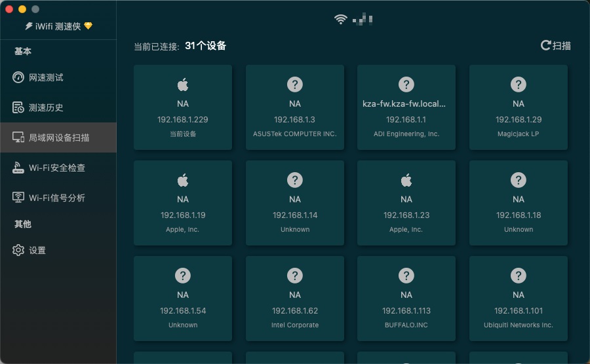Click the question mark icon for 192.168.1.29
The width and height of the screenshot is (590, 364).
click(x=519, y=84)
